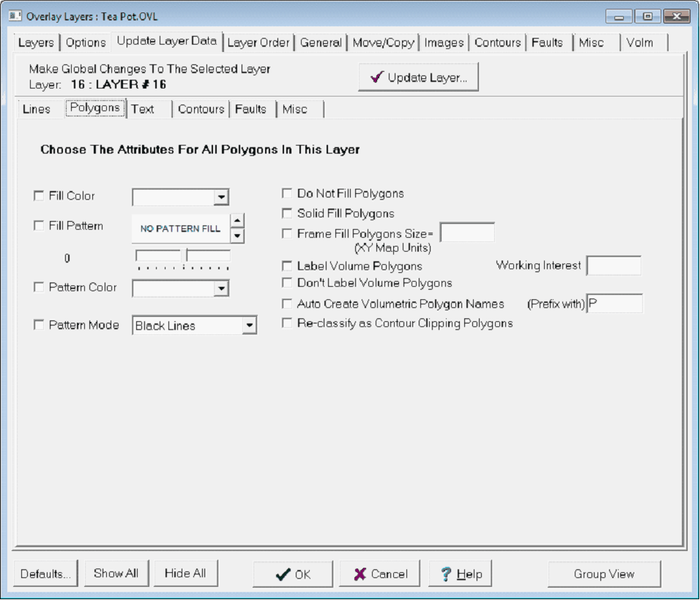Enable Label Volume Polygons checkbox
The image size is (700, 600).
[287, 266]
